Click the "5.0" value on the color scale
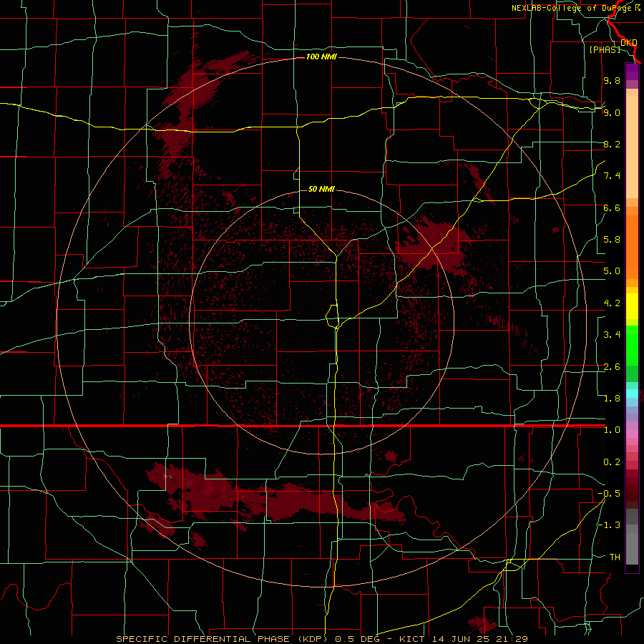The image size is (644, 644). point(612,271)
